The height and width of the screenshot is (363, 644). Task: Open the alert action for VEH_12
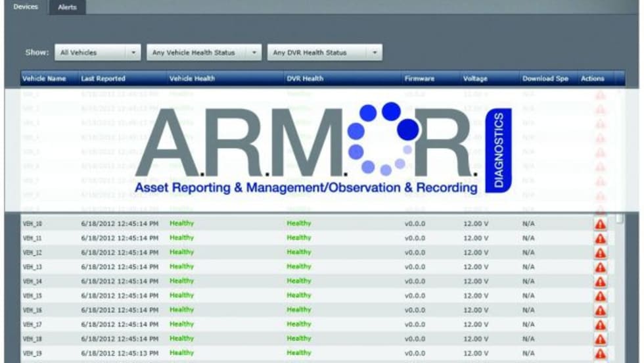click(600, 253)
